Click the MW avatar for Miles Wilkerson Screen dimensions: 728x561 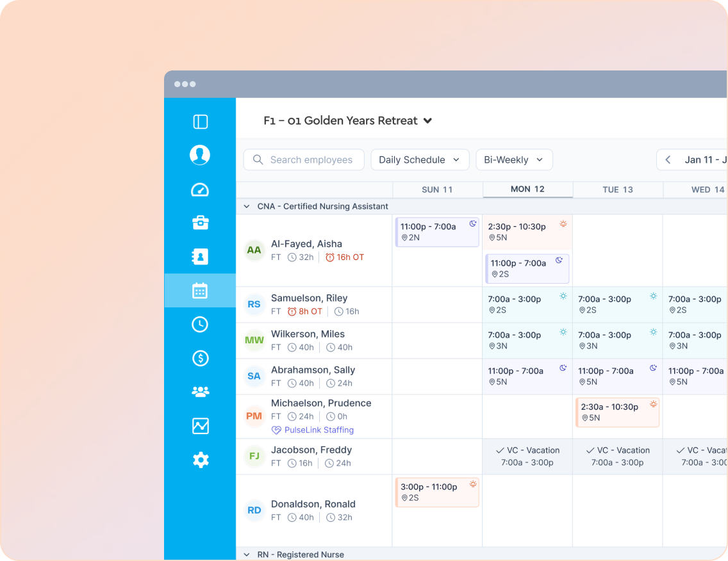pos(254,340)
